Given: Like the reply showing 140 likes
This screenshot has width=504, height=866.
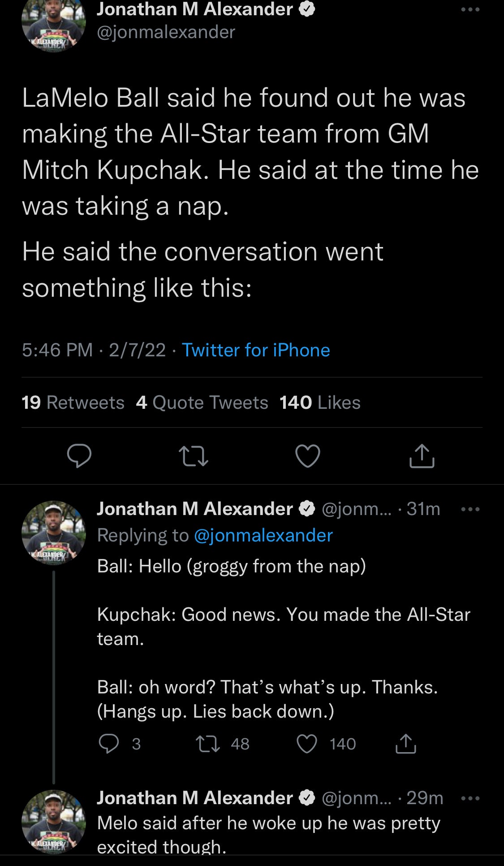Looking at the screenshot, I should [x=307, y=744].
